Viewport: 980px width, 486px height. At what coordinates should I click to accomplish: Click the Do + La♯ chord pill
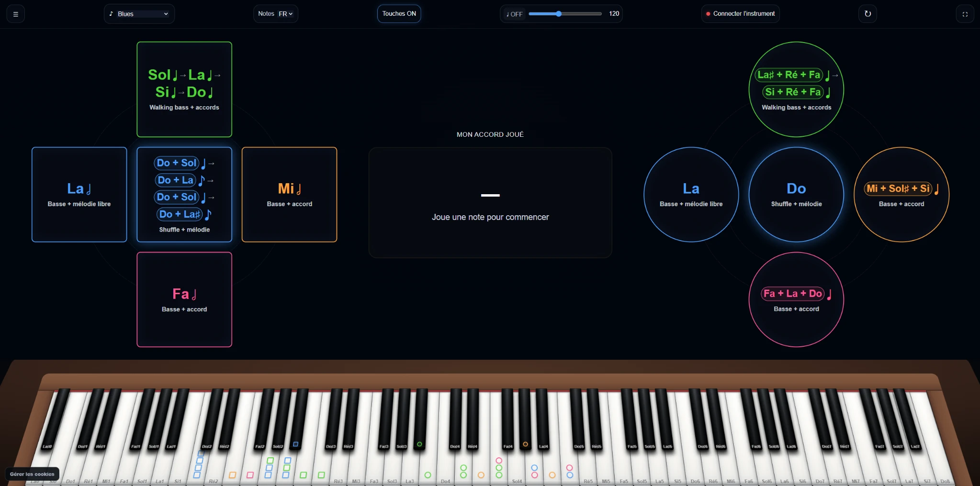tap(180, 214)
